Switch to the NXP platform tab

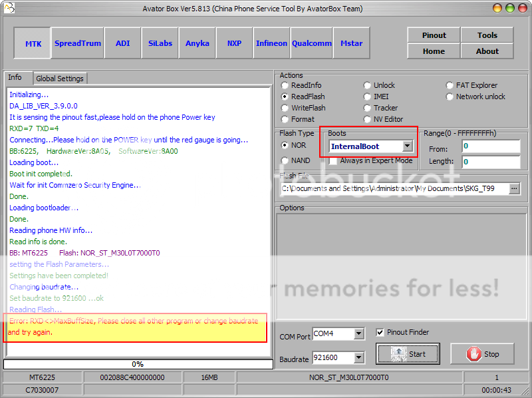[235, 43]
